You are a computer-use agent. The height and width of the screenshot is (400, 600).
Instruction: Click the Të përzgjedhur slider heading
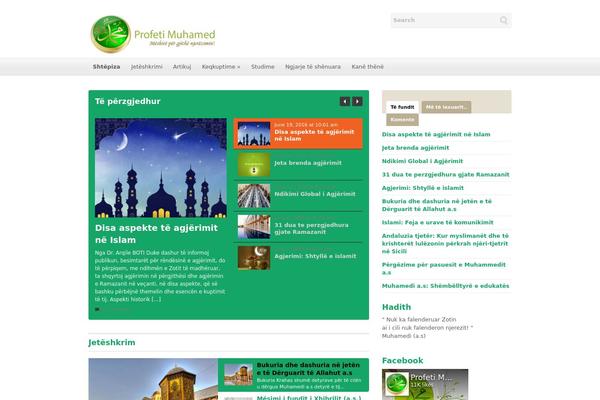127,101
